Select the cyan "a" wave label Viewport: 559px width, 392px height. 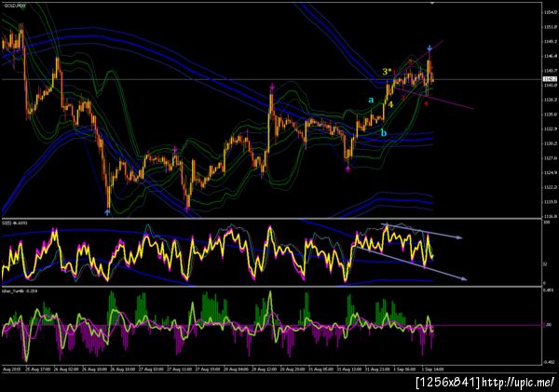pos(371,100)
